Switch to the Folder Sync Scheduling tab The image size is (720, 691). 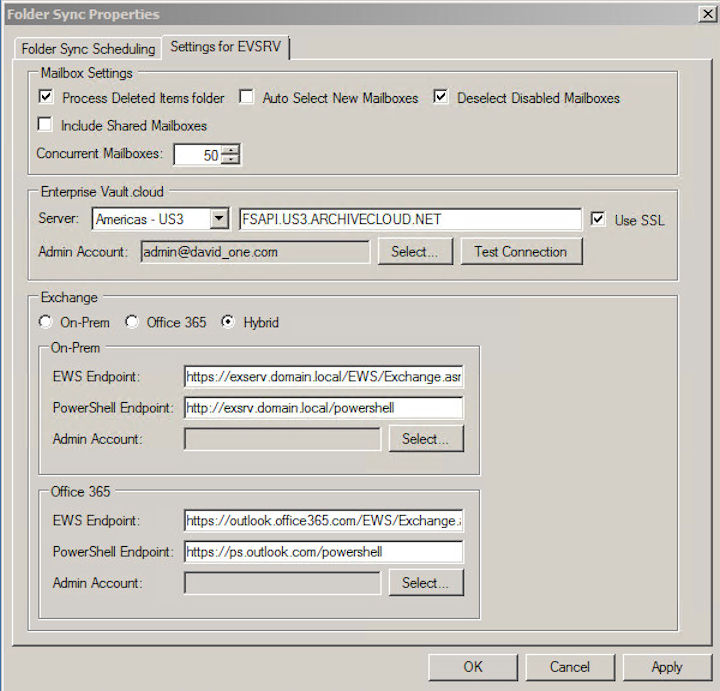[x=88, y=49]
